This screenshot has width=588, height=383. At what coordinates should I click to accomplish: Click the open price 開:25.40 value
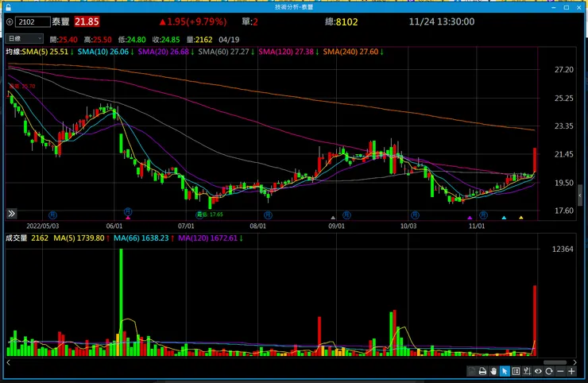point(64,40)
